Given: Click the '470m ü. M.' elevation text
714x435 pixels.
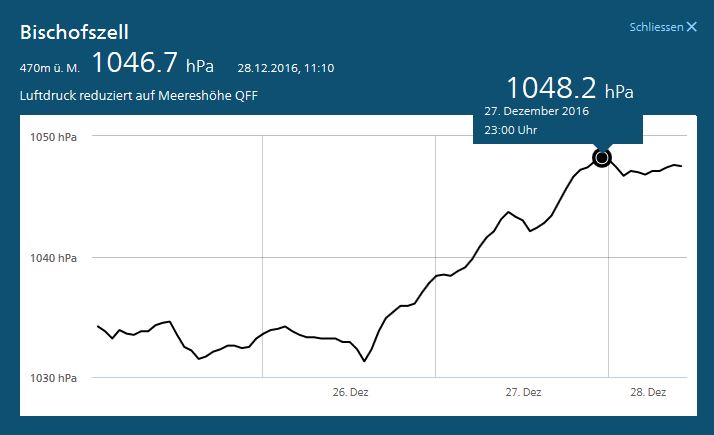Looking at the screenshot, I should click(x=49, y=68).
